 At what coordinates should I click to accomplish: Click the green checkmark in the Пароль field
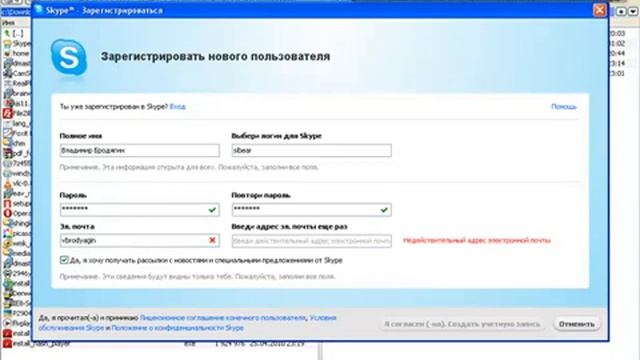pos(212,210)
